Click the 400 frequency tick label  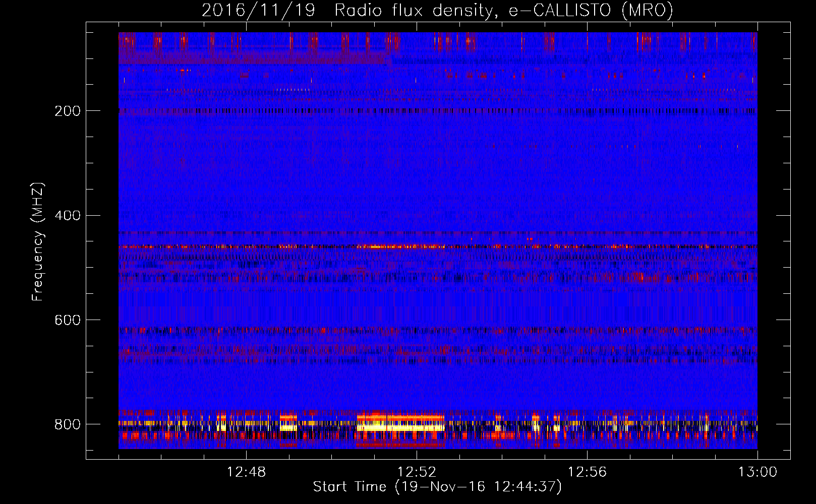(x=67, y=216)
